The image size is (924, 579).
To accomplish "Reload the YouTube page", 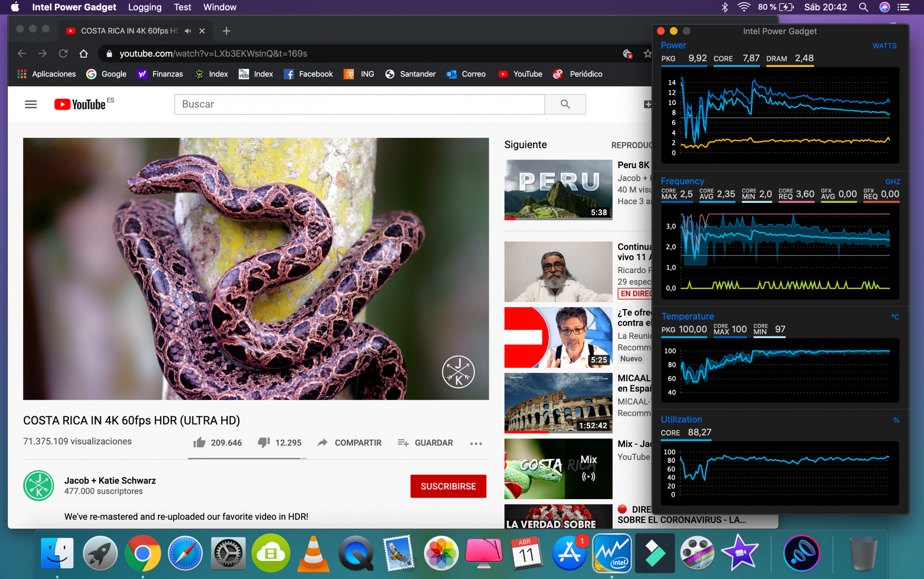I will 63,54.
